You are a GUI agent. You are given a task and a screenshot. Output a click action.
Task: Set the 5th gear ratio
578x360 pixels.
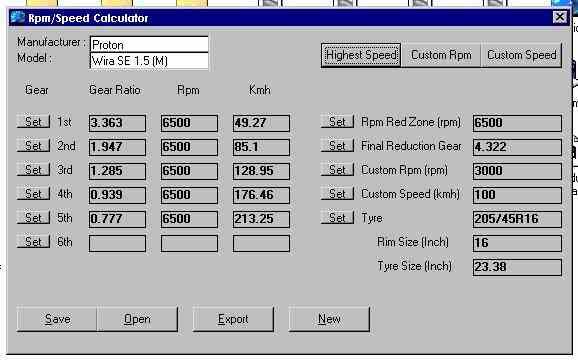coord(33,217)
